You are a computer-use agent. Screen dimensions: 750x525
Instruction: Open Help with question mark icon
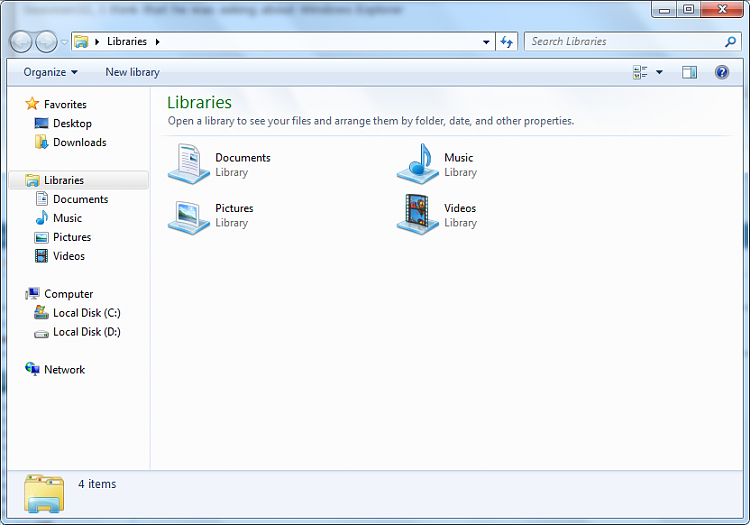click(x=722, y=72)
